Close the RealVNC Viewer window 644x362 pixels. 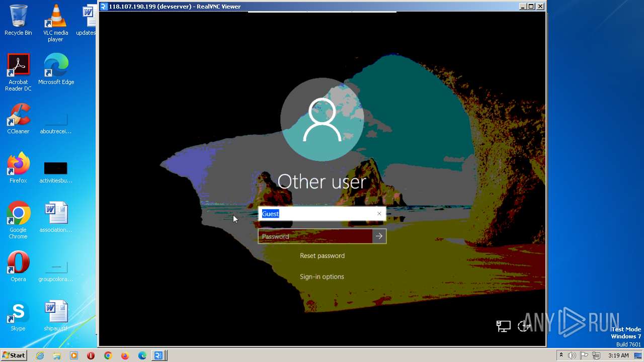[x=540, y=7]
